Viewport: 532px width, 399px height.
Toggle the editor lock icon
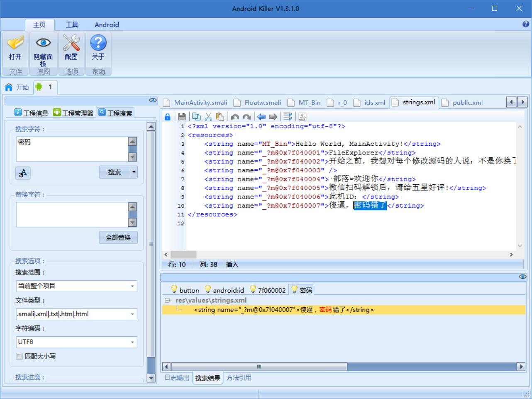(x=168, y=117)
